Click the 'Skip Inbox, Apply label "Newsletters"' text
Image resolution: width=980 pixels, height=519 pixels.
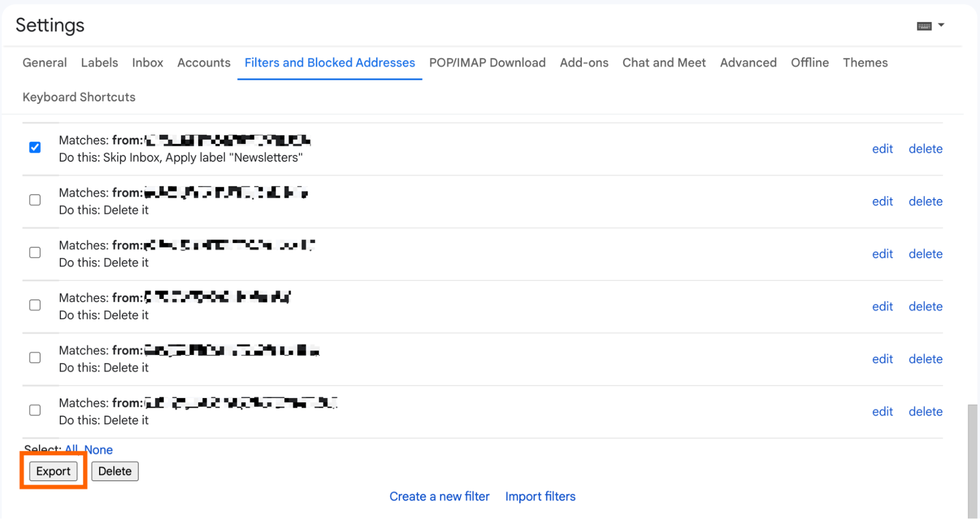click(x=203, y=157)
